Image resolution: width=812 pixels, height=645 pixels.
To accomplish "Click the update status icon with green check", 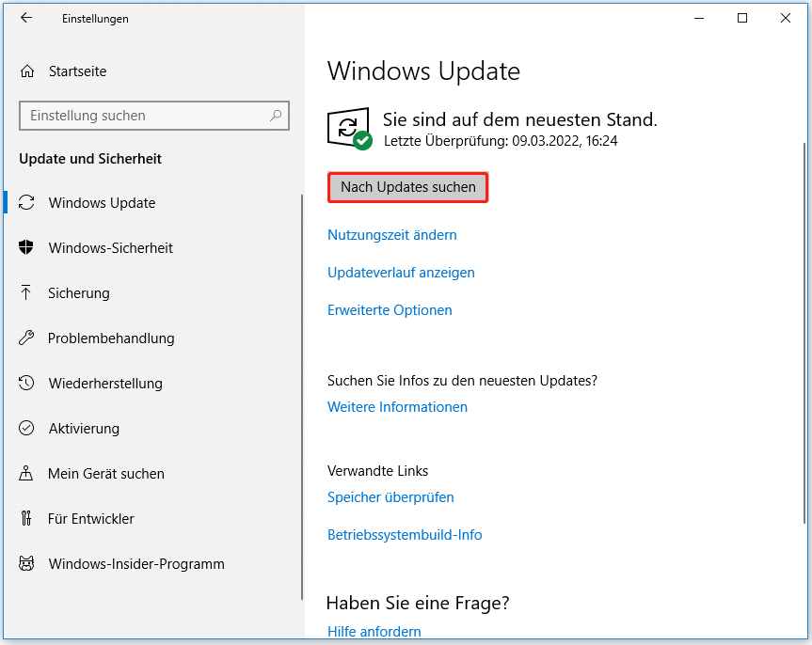I will pos(350,129).
